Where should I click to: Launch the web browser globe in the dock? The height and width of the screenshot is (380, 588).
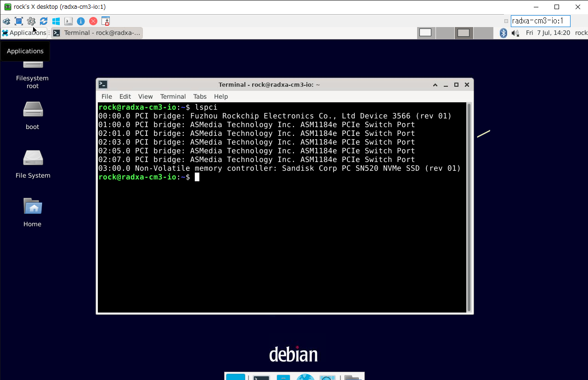pos(305,377)
